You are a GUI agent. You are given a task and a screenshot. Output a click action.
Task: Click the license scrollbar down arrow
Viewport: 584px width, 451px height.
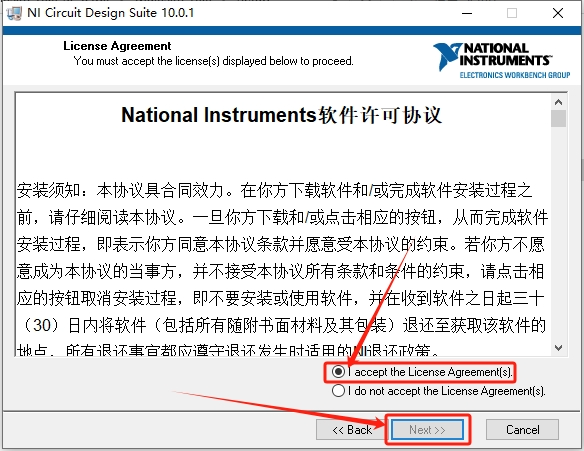(x=558, y=348)
